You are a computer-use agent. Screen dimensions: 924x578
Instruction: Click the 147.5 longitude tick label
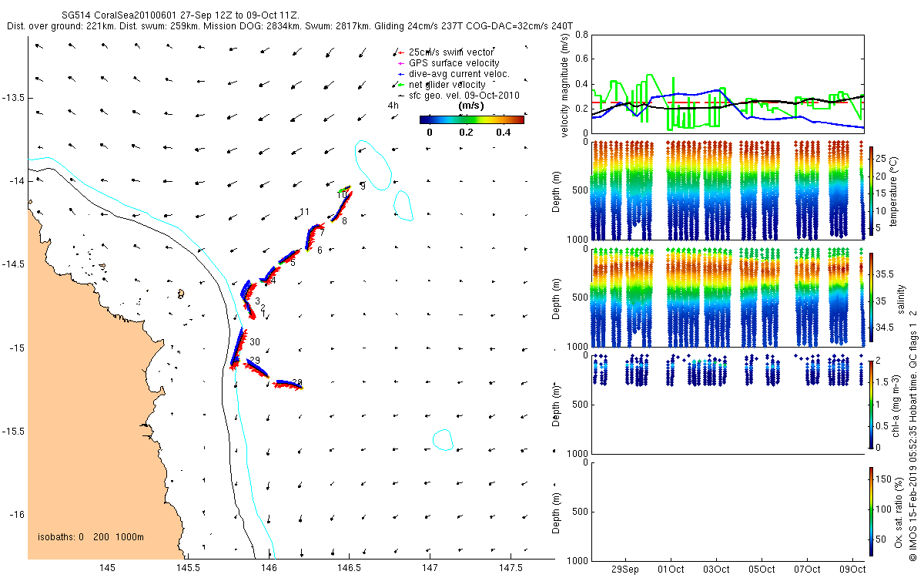(x=510, y=568)
